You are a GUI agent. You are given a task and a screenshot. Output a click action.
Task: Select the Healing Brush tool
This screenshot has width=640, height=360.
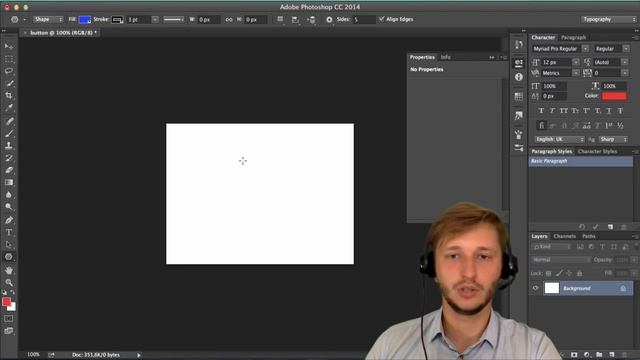(x=9, y=121)
